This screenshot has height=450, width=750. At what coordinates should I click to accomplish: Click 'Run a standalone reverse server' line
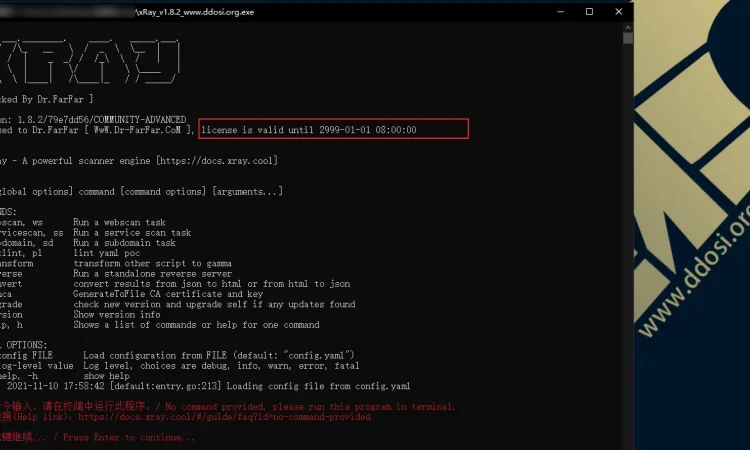point(153,274)
